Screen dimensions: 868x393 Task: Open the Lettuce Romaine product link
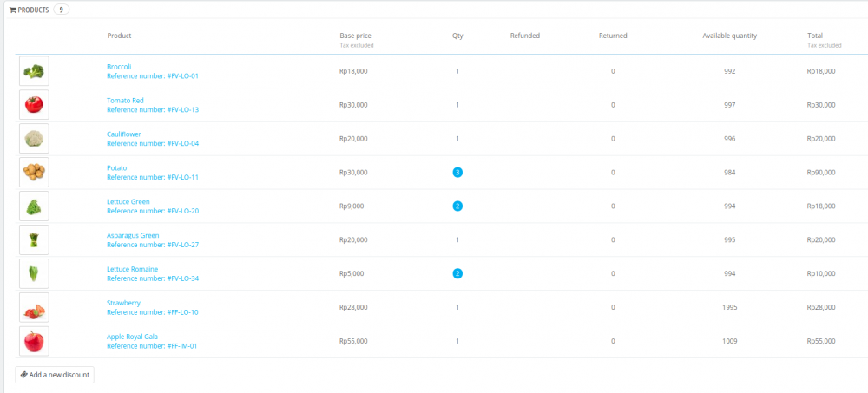pos(132,269)
